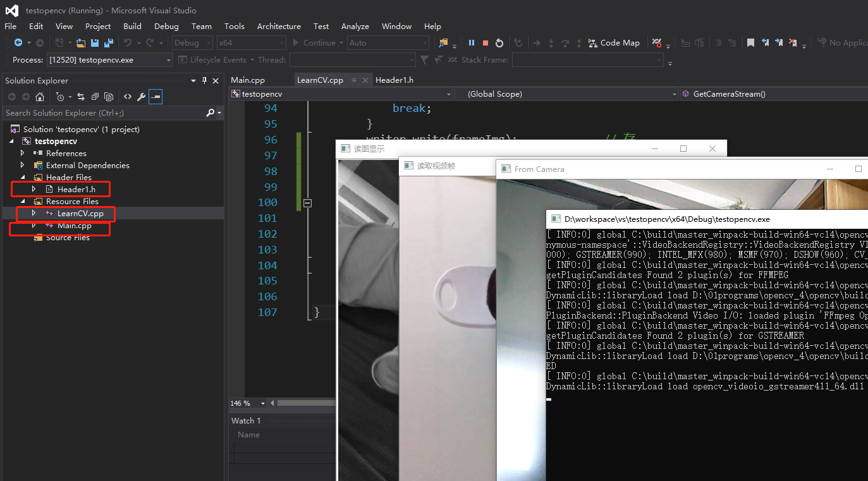Go to Home in Solution Explorer
868x481 pixels.
click(40, 97)
